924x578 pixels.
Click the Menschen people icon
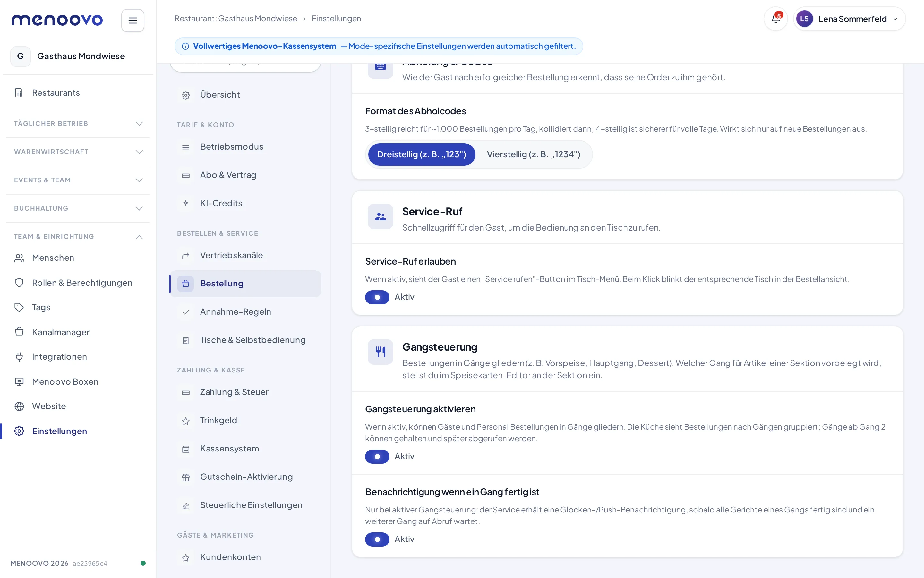(19, 258)
